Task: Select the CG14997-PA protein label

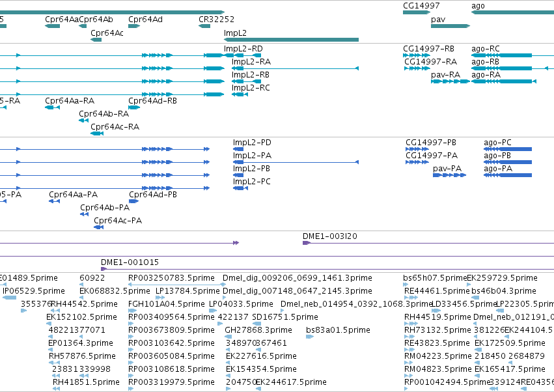Action: (432, 156)
